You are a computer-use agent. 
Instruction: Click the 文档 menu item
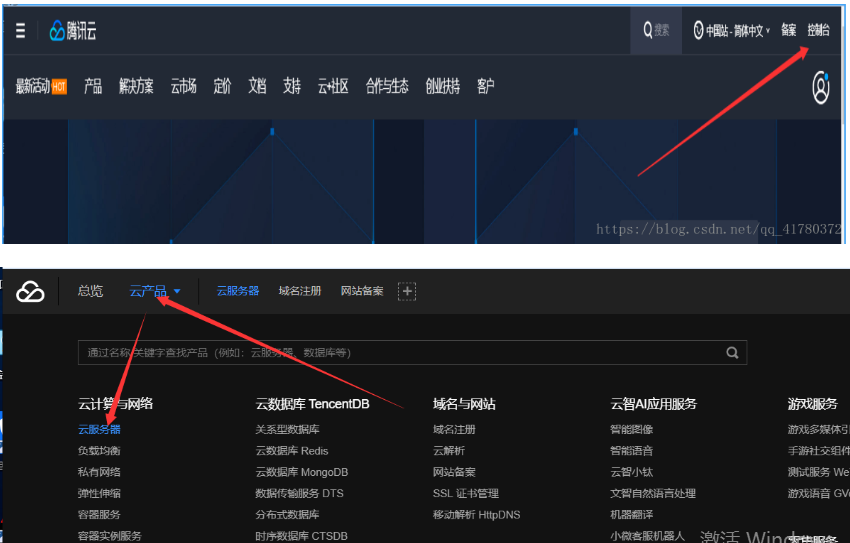click(257, 86)
